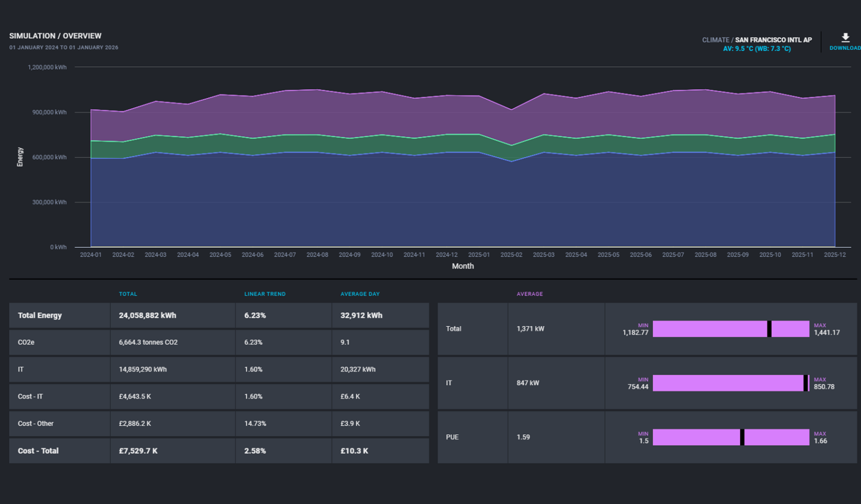Click the San Francisco Intl AP climate link

click(773, 40)
